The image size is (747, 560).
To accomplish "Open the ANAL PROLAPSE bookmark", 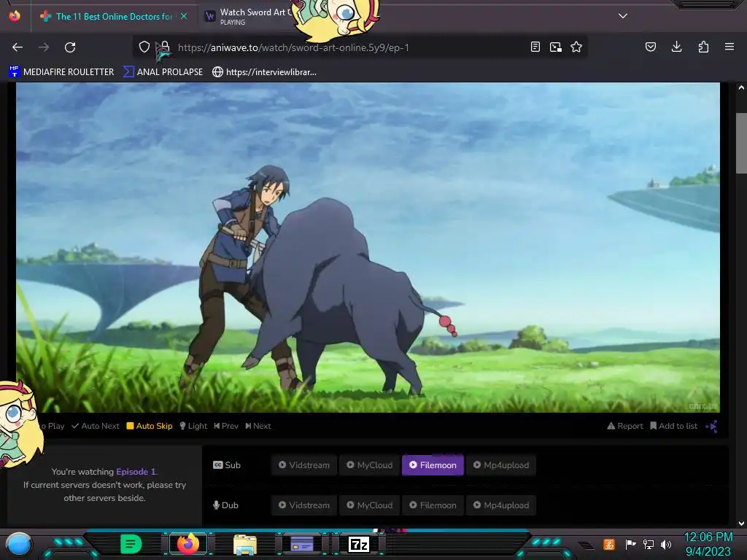I will [163, 72].
